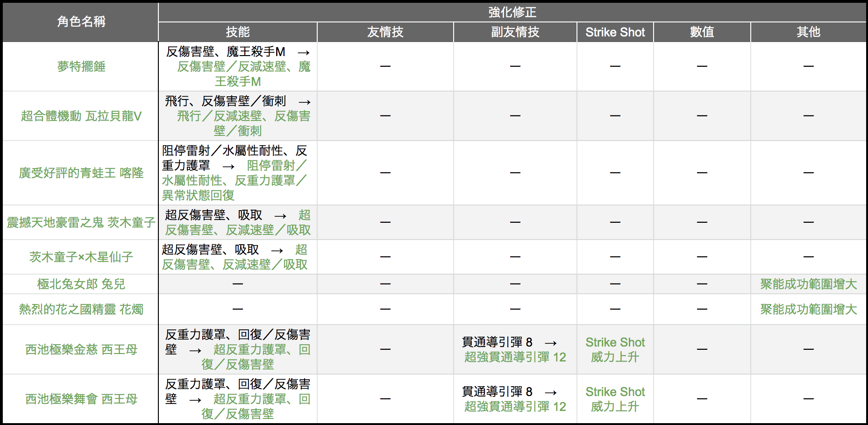Click the 強化修正 header cell
868x425 pixels.
coord(512,12)
